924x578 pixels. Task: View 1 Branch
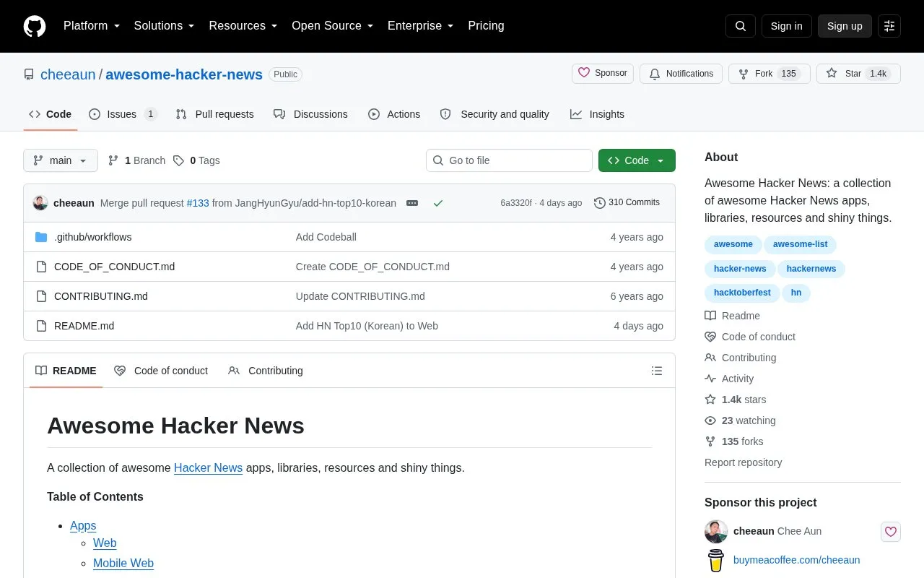[136, 160]
